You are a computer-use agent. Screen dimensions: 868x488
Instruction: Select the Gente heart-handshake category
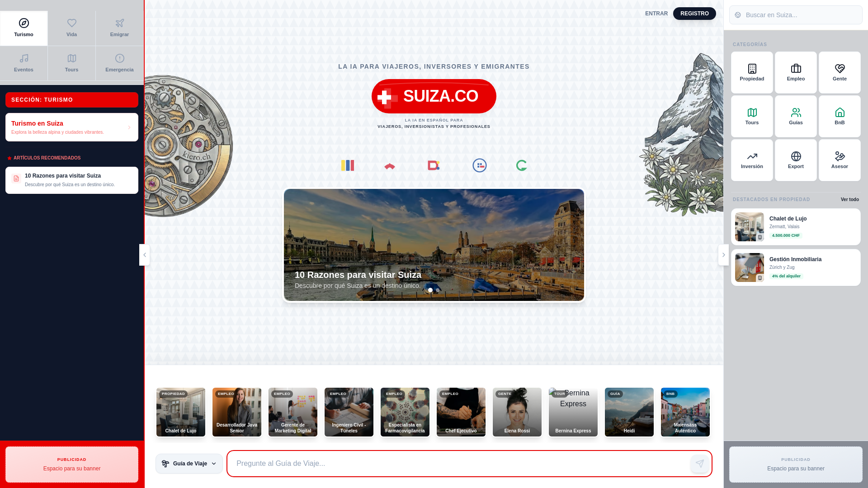tap(840, 72)
